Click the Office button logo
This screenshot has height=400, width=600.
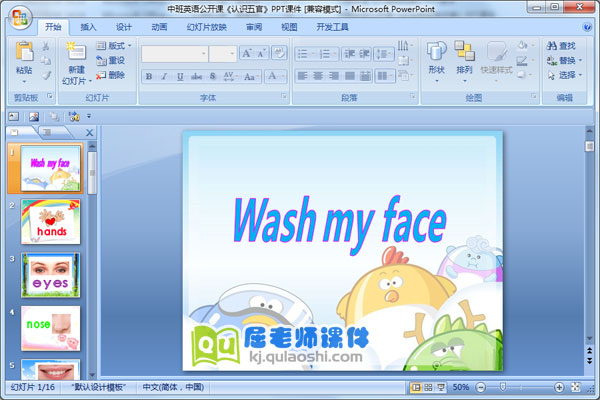pyautogui.click(x=20, y=18)
